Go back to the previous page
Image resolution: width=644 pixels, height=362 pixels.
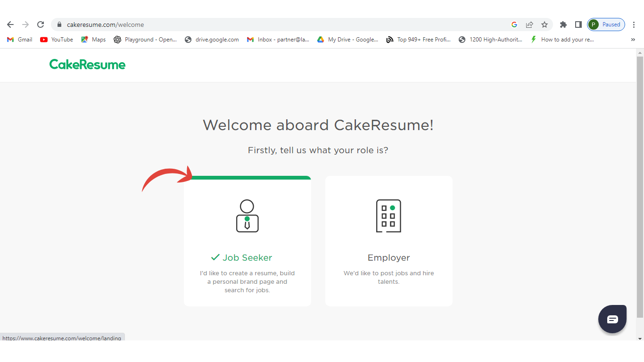pos(10,25)
